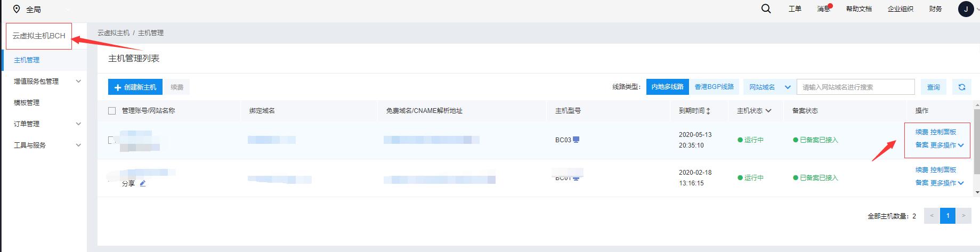The width and height of the screenshot is (980, 252).
Task: Click the monitor icon beside BC03
Action: click(x=576, y=140)
